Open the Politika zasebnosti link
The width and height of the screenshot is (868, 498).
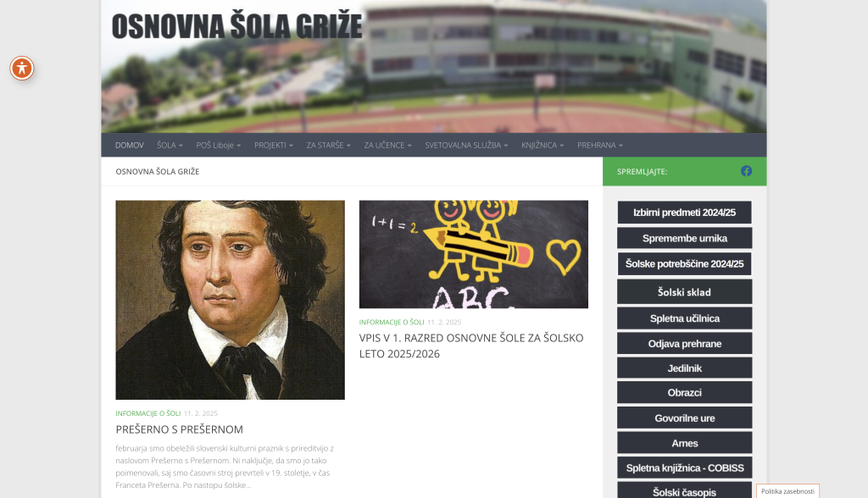pyautogui.click(x=787, y=491)
